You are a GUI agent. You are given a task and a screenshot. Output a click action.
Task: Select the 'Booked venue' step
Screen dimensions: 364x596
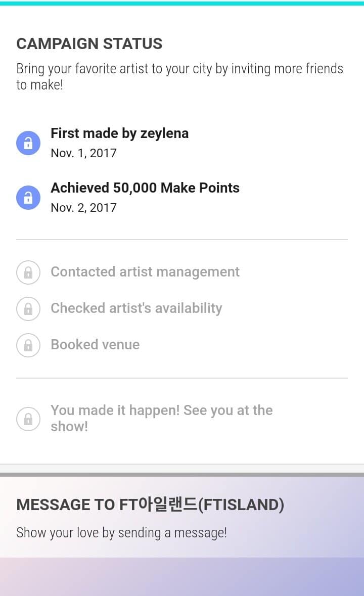(95, 345)
